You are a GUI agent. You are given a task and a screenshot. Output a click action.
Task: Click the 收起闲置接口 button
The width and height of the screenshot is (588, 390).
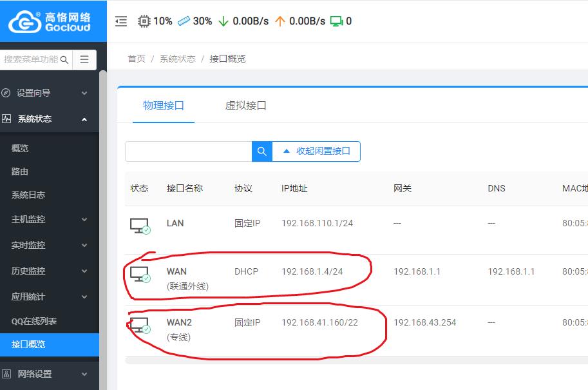[x=316, y=151]
